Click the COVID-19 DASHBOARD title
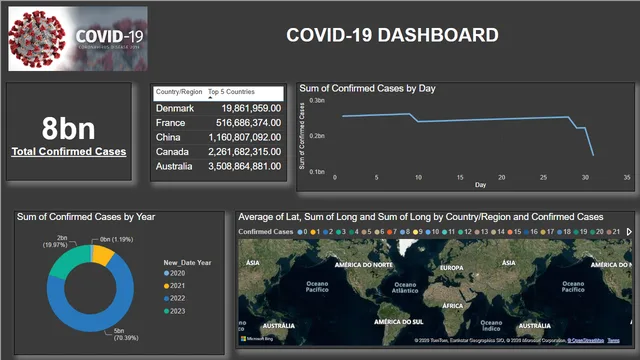The height and width of the screenshot is (360, 640). point(392,35)
